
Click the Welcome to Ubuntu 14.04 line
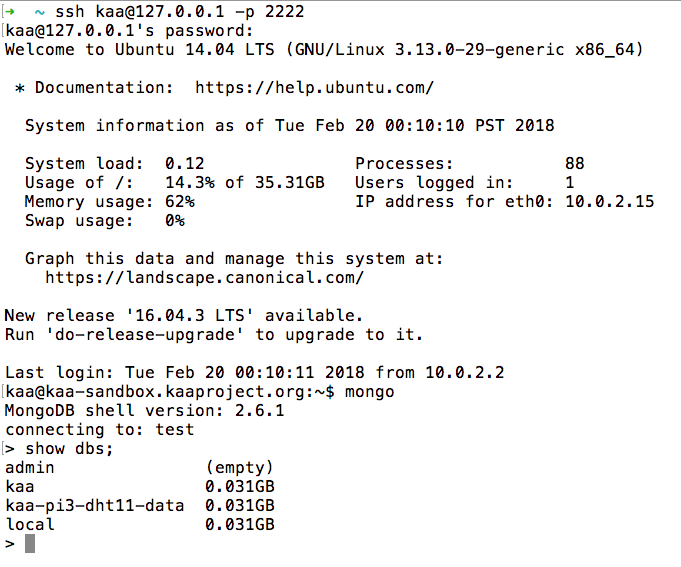pyautogui.click(x=323, y=50)
